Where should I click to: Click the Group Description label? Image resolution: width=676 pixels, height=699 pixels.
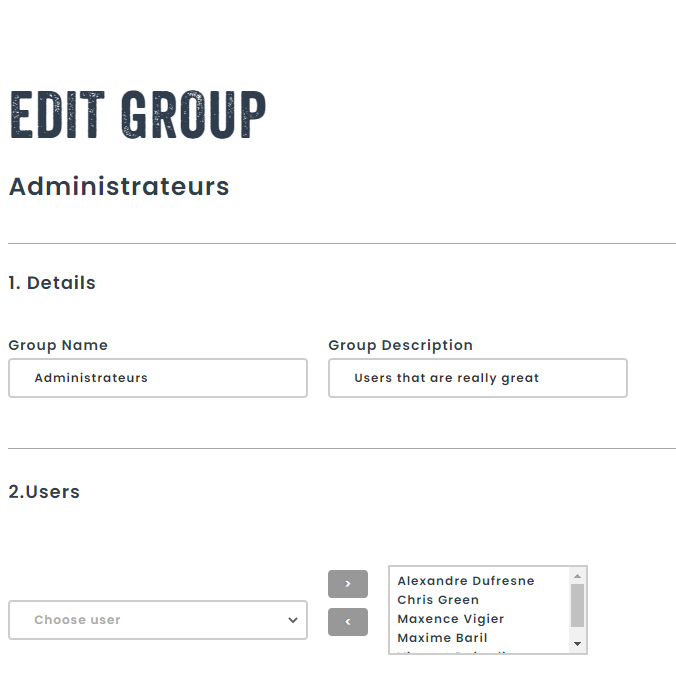click(x=400, y=345)
